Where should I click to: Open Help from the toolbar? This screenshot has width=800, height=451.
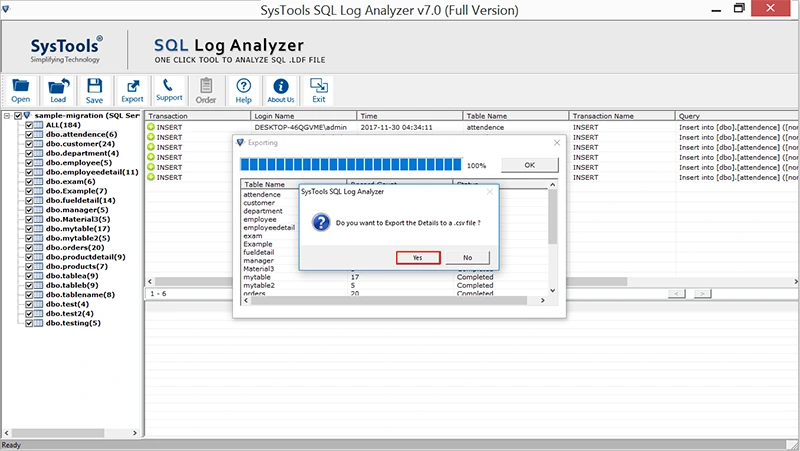[x=243, y=91]
